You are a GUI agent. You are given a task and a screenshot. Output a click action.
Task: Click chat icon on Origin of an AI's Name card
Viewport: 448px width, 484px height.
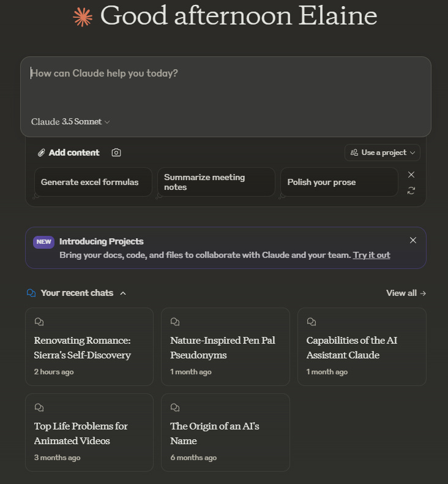[x=175, y=407]
